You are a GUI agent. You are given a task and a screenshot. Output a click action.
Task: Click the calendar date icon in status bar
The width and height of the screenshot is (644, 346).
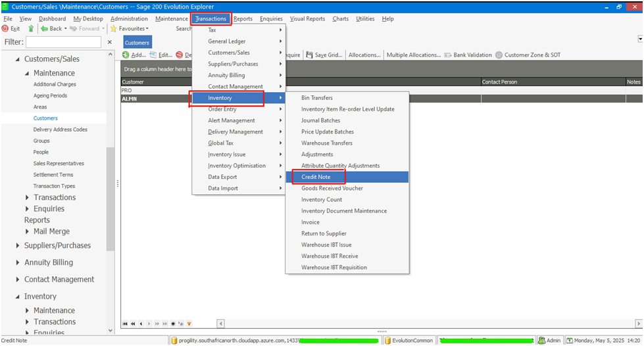(x=570, y=341)
